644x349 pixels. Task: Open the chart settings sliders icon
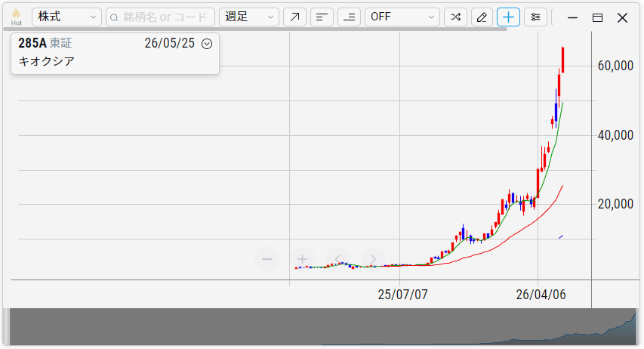tap(535, 17)
